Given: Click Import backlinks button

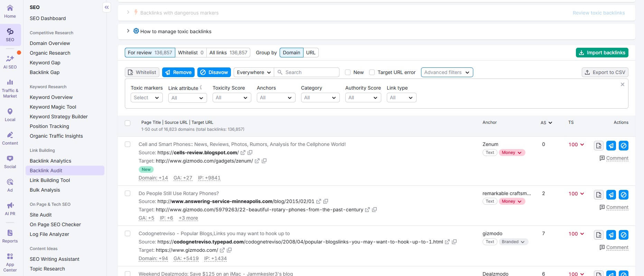Looking at the screenshot, I should (x=602, y=53).
